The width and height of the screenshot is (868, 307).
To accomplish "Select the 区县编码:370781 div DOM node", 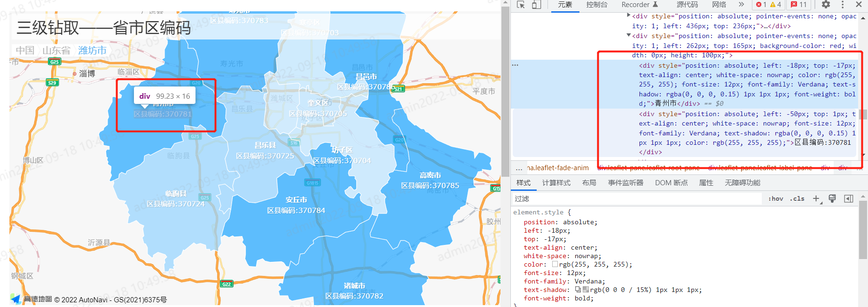I will pyautogui.click(x=747, y=133).
